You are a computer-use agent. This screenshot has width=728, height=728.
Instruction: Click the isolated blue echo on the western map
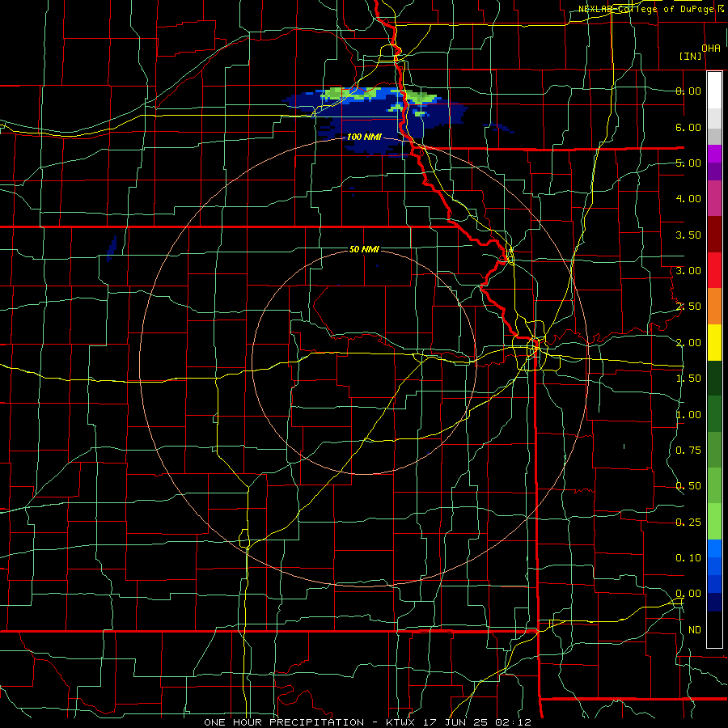[x=112, y=248]
